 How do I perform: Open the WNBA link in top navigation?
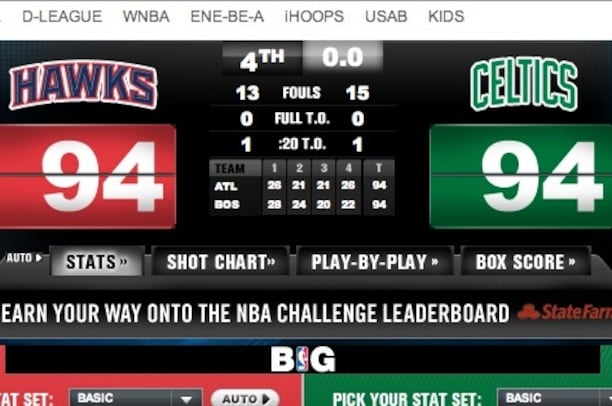pos(146,16)
